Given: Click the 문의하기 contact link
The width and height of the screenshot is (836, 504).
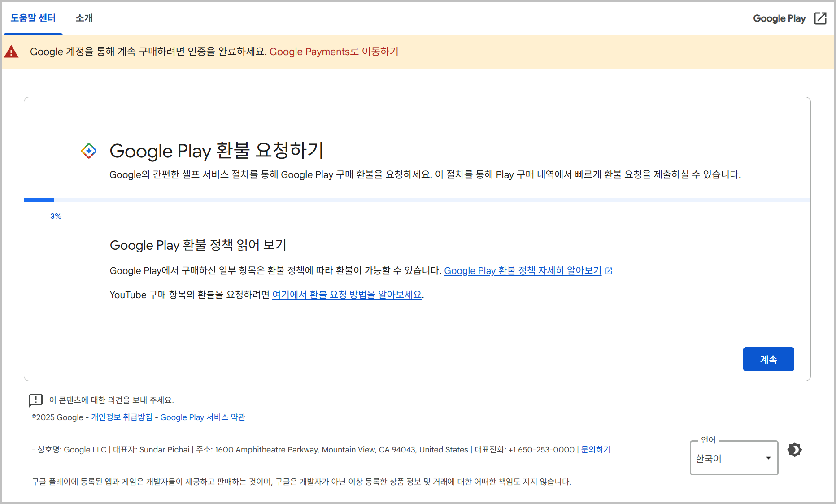Looking at the screenshot, I should 596,450.
